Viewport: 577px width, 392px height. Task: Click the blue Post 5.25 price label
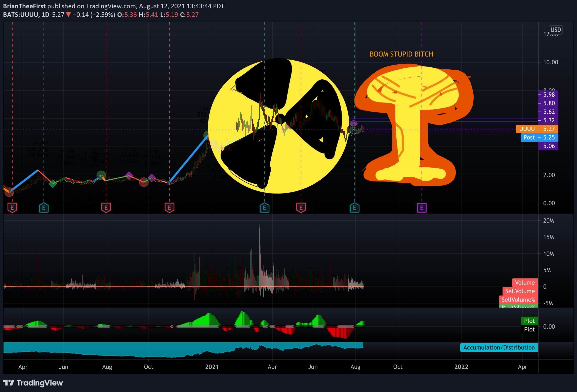pos(540,137)
